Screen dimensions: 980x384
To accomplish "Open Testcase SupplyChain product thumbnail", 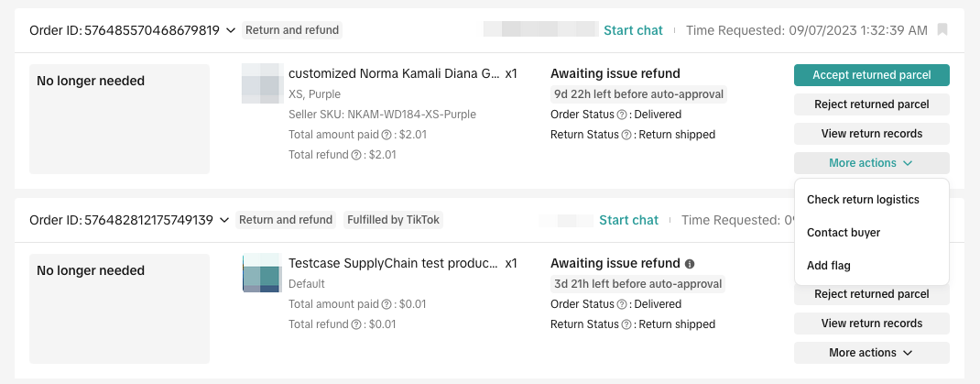I will click(x=262, y=273).
